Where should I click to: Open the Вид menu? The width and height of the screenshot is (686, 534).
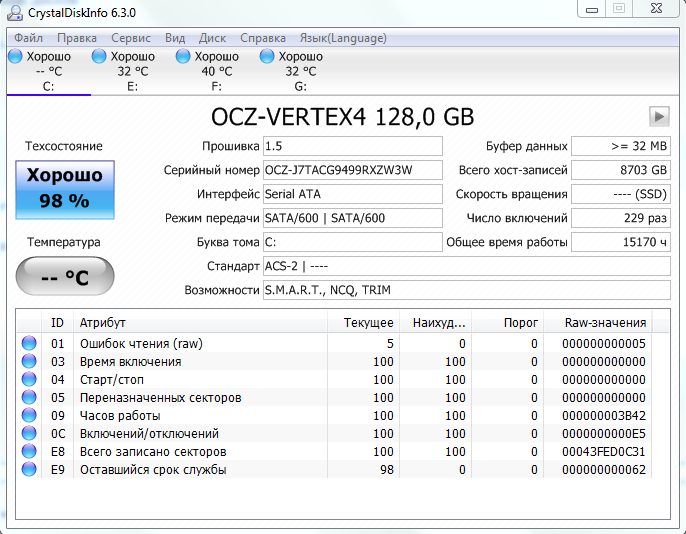tap(175, 38)
